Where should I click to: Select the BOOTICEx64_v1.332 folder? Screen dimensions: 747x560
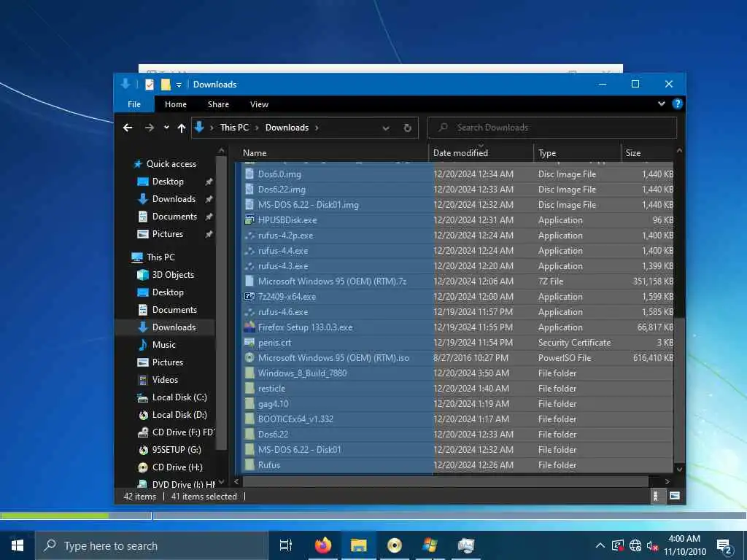(295, 419)
